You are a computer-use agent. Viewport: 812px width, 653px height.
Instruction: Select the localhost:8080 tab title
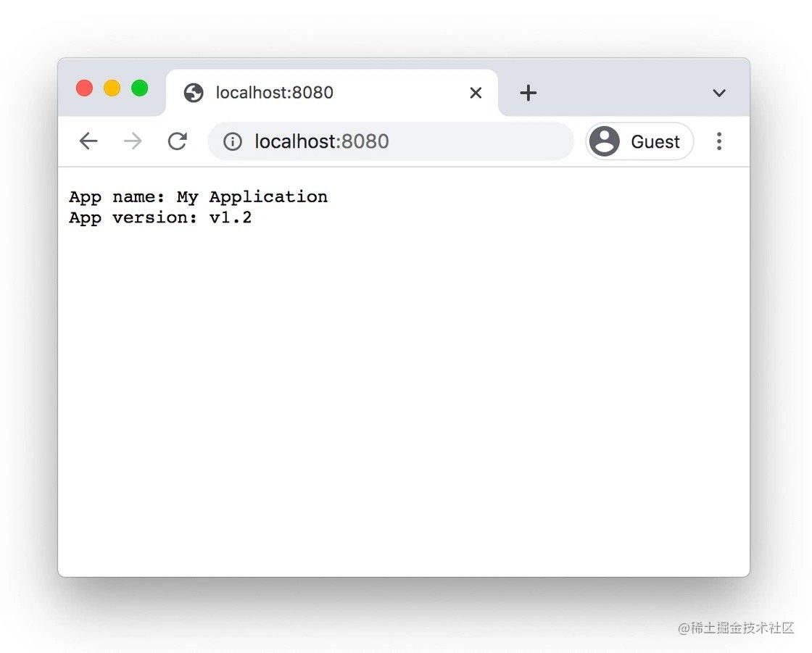[275, 93]
